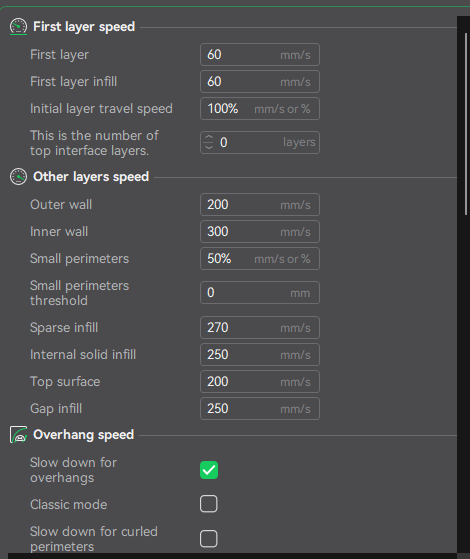Viewport: 470px width, 559px height.
Task: Change the Small perimeters percentage field
Action: click(260, 259)
